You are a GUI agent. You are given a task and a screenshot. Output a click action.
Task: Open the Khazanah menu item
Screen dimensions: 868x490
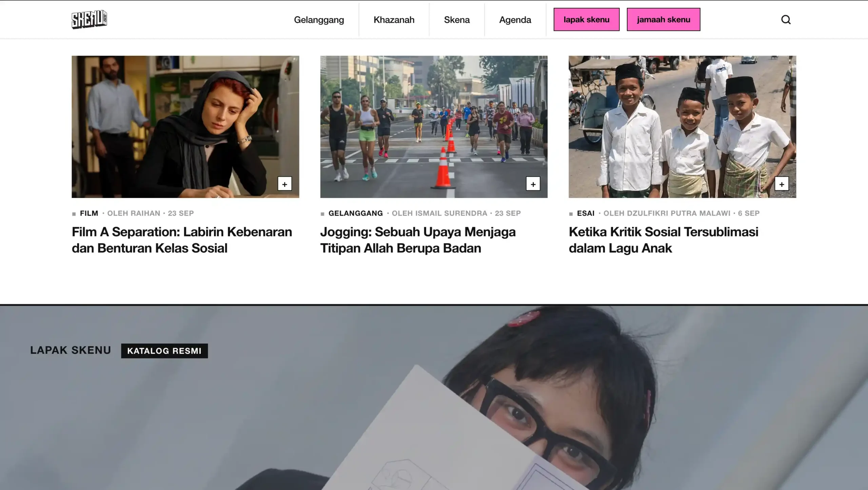(x=394, y=20)
